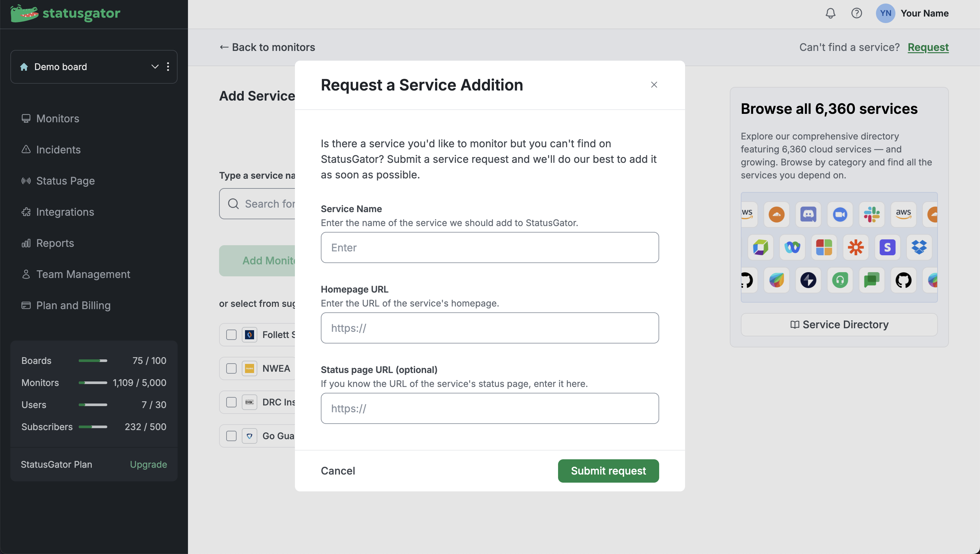Click the Submit request button
Viewport: 980px width, 554px height.
point(608,471)
